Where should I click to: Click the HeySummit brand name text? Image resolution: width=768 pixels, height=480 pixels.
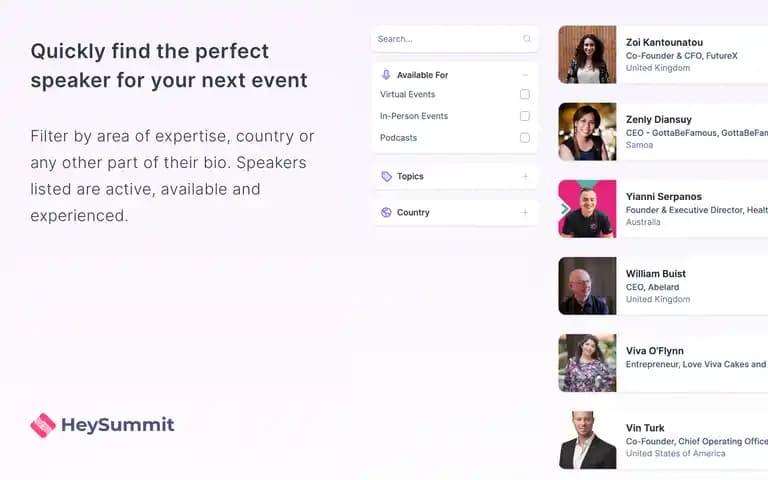118,425
